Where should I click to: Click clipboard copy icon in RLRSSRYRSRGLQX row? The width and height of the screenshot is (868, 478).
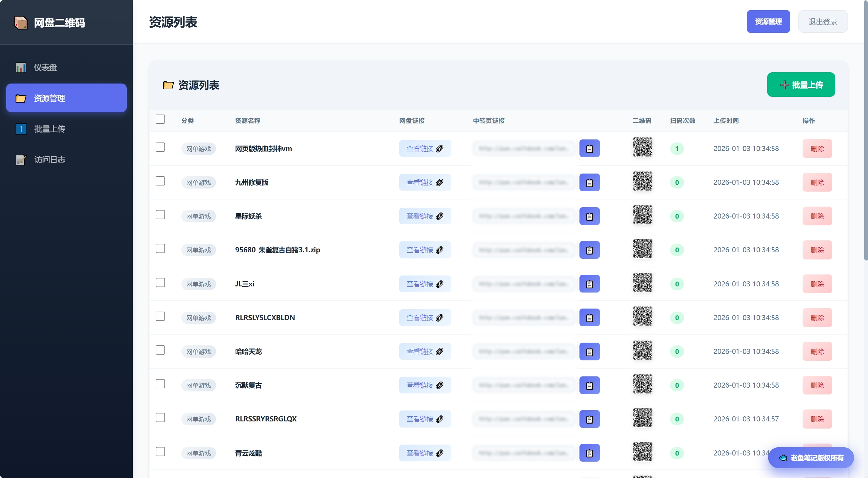(x=589, y=419)
